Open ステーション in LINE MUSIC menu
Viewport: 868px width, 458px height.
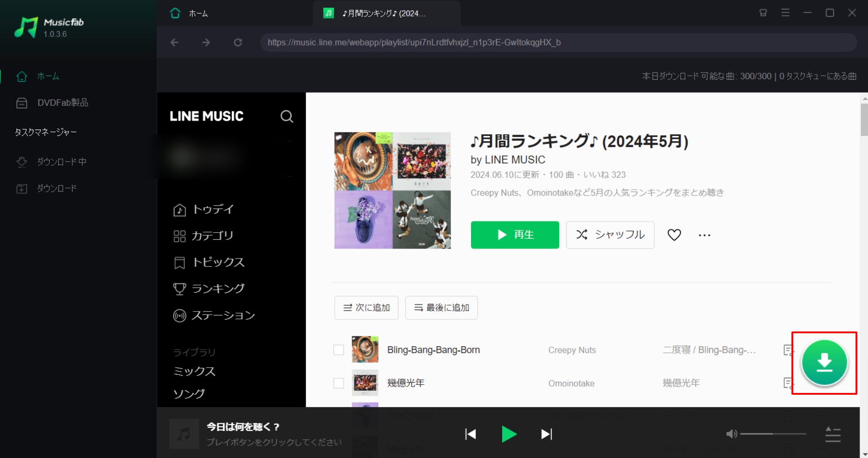(x=214, y=315)
